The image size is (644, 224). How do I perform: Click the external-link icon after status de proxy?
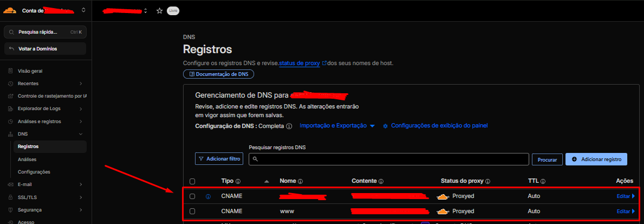point(325,63)
